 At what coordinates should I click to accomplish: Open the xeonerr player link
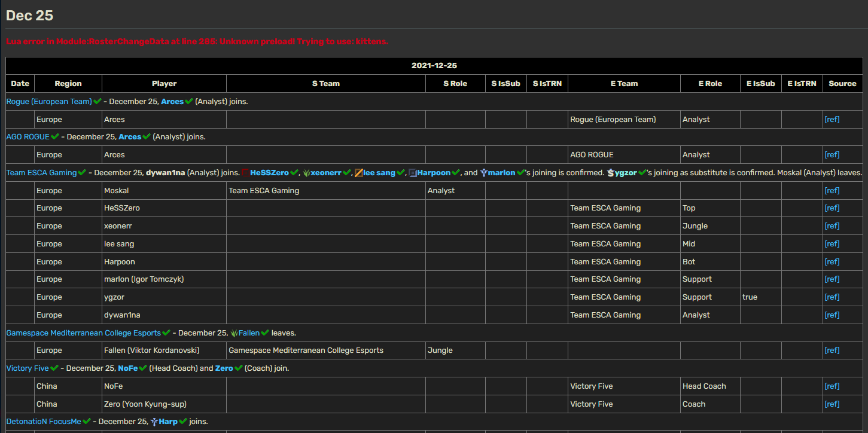point(326,173)
